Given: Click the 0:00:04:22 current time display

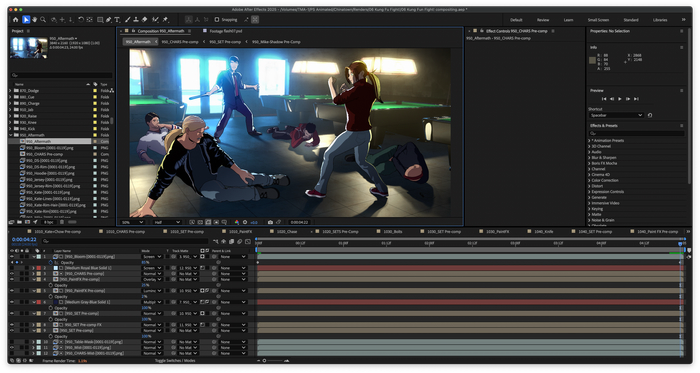Looking at the screenshot, I should pyautogui.click(x=24, y=240).
